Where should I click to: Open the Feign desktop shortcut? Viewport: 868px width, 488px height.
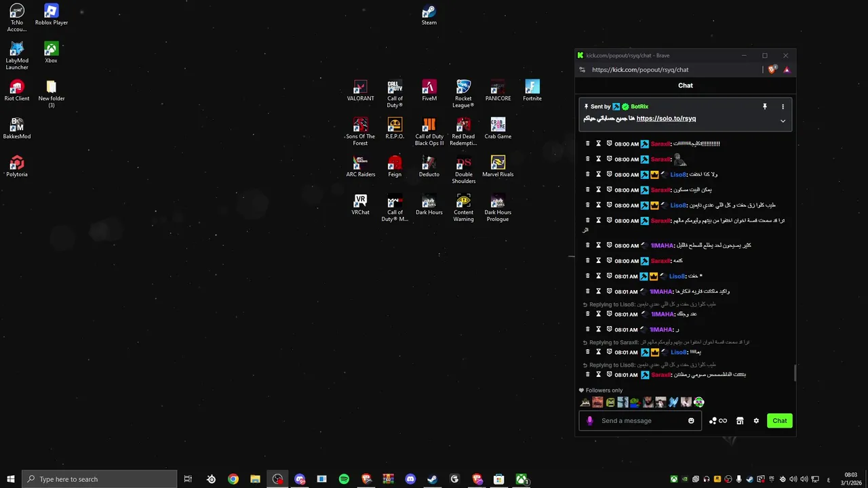click(x=395, y=167)
